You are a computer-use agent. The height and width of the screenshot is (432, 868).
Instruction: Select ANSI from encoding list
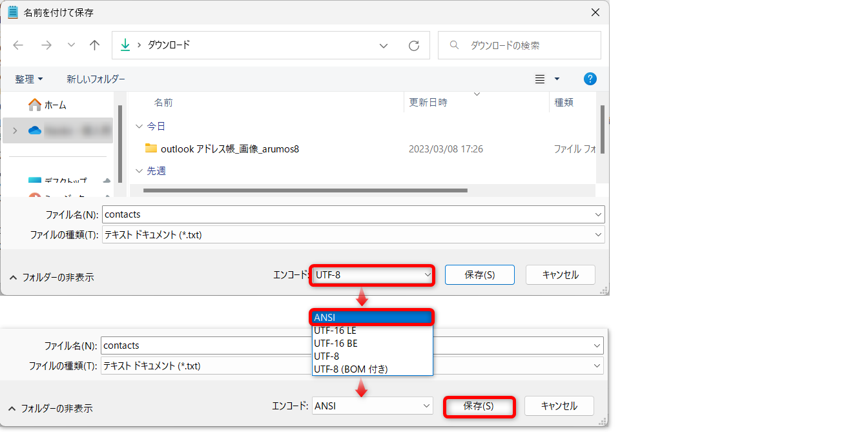[x=371, y=317]
